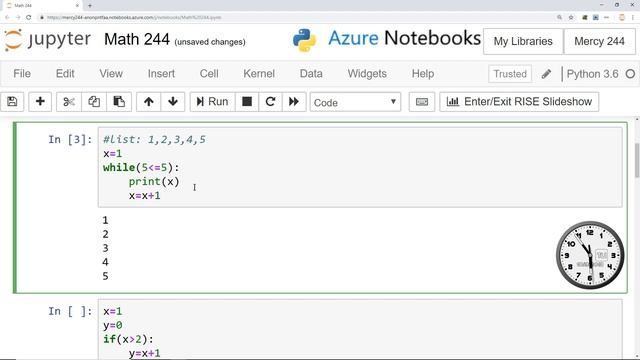Click the pencil edit icon
The image size is (640, 360).
546,74
